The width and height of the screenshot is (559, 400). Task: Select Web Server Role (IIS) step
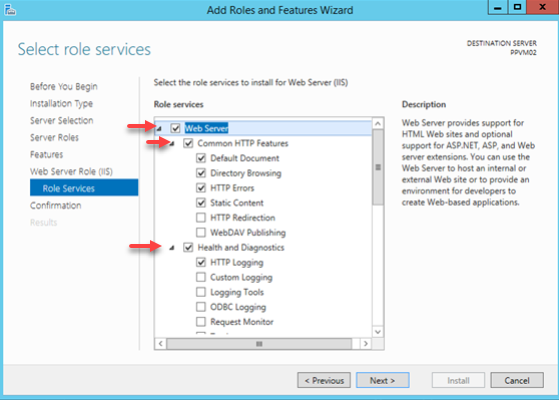pos(71,172)
